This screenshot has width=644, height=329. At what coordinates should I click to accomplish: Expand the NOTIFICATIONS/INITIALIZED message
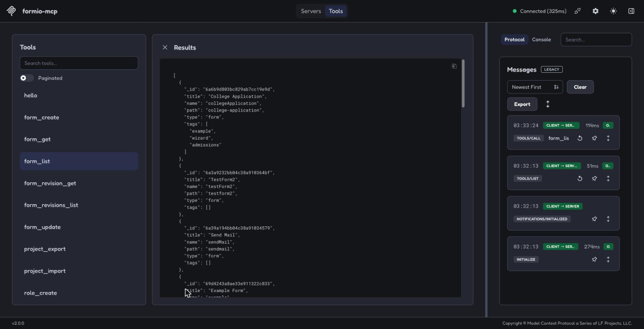pyautogui.click(x=608, y=219)
